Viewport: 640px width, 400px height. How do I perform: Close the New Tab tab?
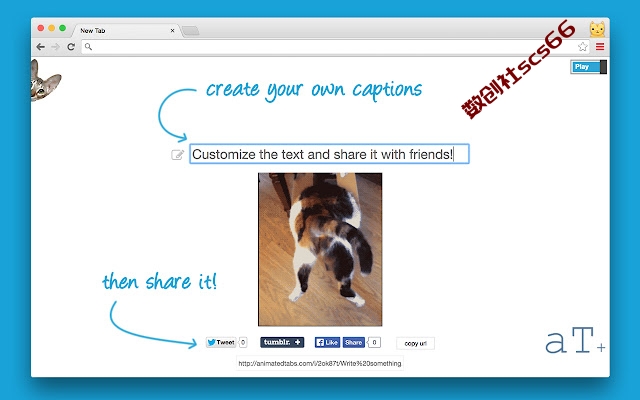172,31
